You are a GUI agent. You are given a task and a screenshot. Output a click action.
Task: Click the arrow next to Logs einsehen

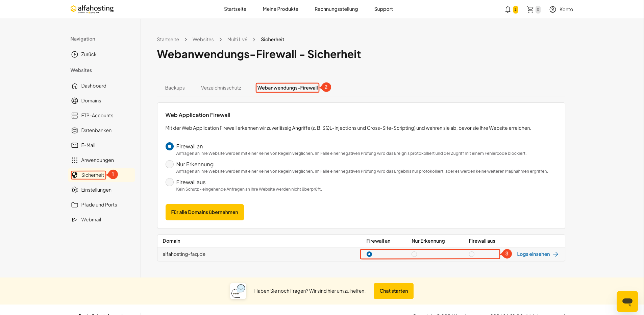(555, 254)
